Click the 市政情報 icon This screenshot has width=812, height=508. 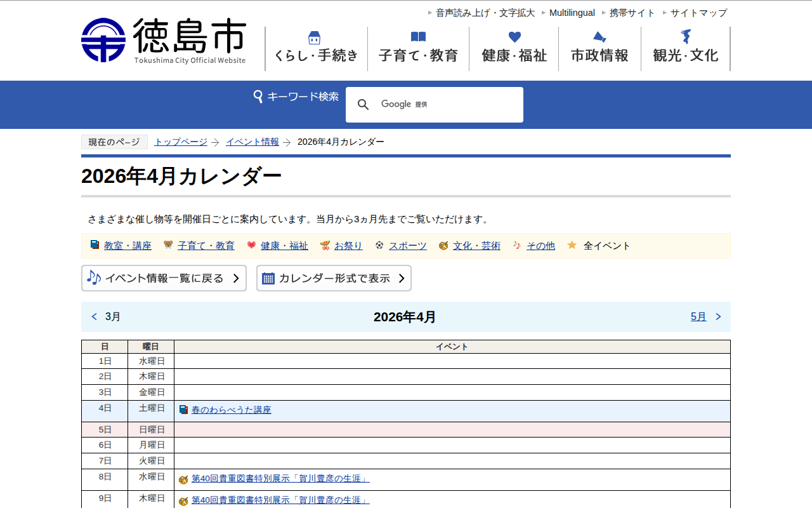pyautogui.click(x=599, y=37)
